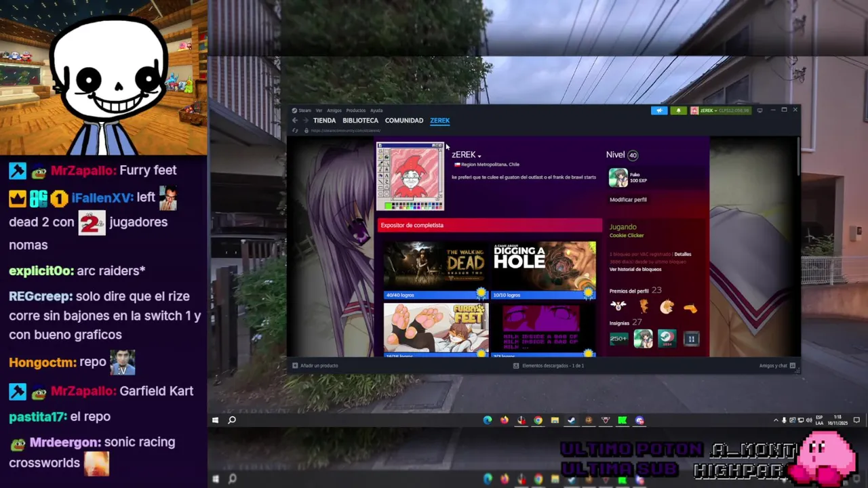The width and height of the screenshot is (868, 488).
Task: Click the 10/10 logros achievement bar
Action: (544, 295)
